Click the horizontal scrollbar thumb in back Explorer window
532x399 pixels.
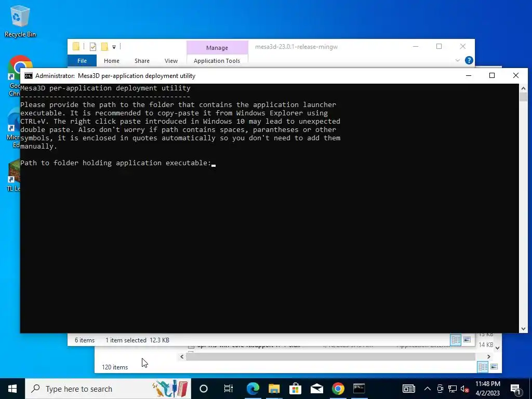click(x=331, y=356)
